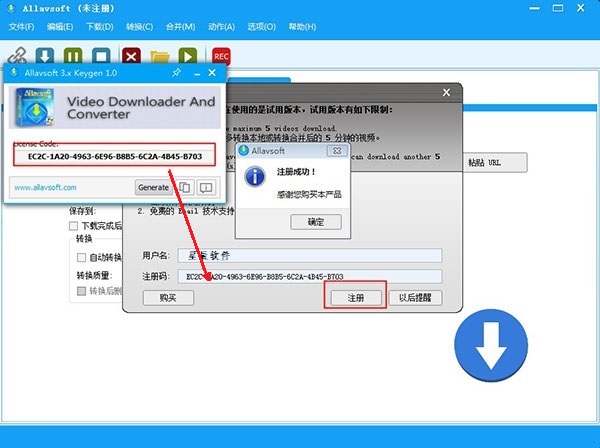Click the red REC record icon
This screenshot has height=448, width=600.
tap(221, 56)
